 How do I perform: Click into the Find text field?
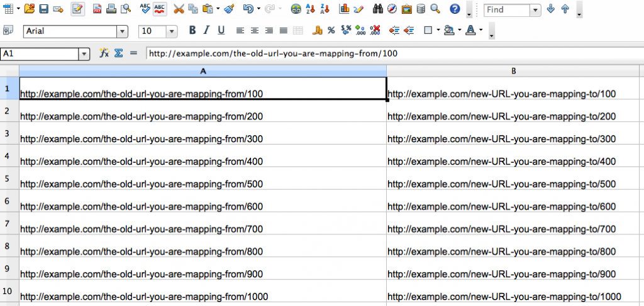pos(508,10)
